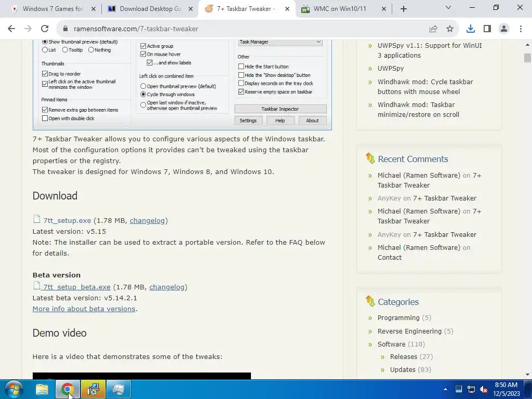Reload the current page
Screen dimensions: 532x399
click(x=45, y=29)
